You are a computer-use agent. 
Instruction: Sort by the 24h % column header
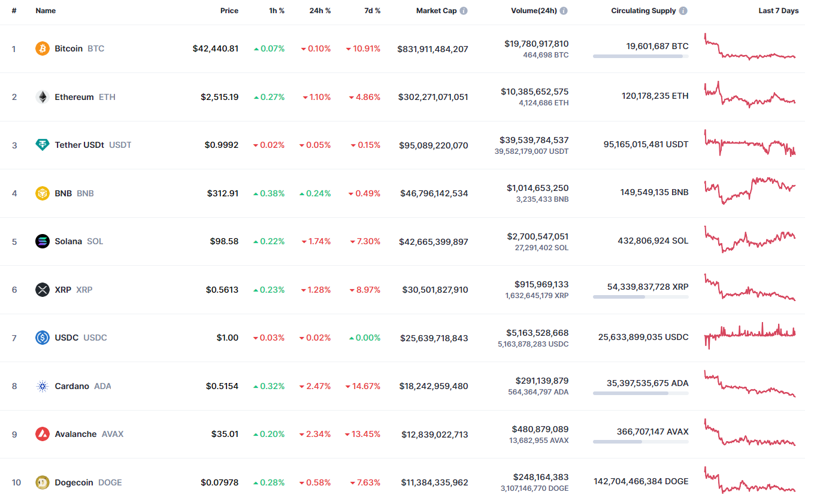(320, 11)
